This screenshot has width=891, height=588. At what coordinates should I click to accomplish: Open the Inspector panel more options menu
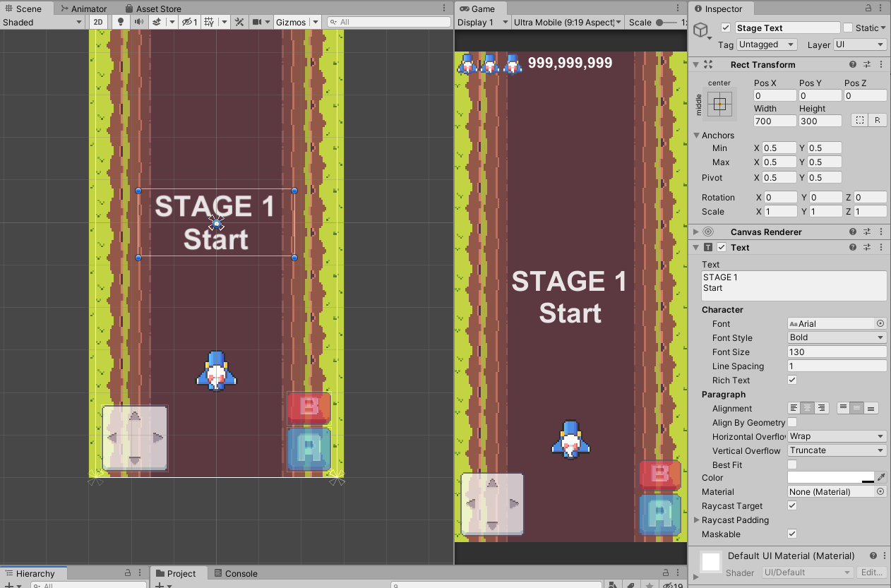(x=882, y=8)
